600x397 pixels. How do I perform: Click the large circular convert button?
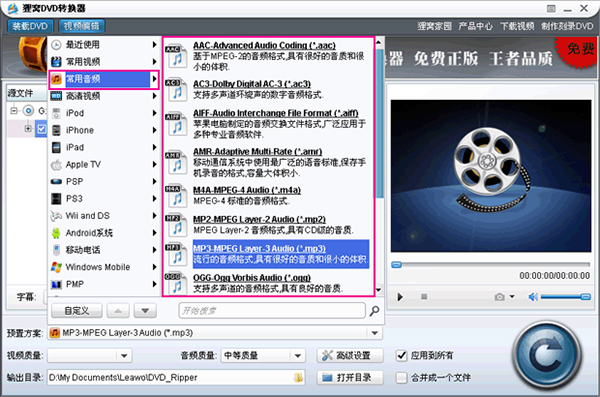547,356
